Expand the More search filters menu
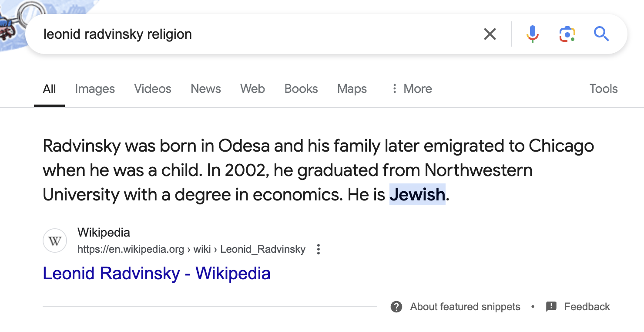 click(x=411, y=89)
